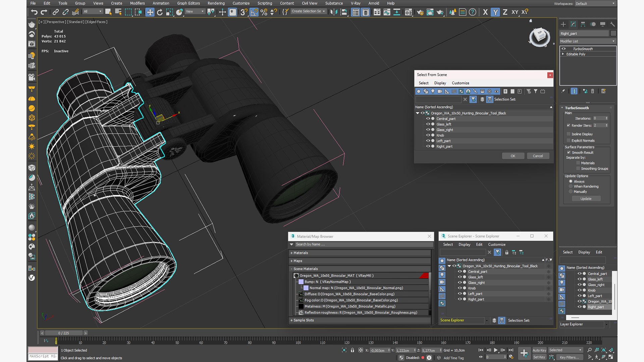Enable the Isoline Display checkbox
Viewport: 644px width, 362px height.
click(x=569, y=134)
